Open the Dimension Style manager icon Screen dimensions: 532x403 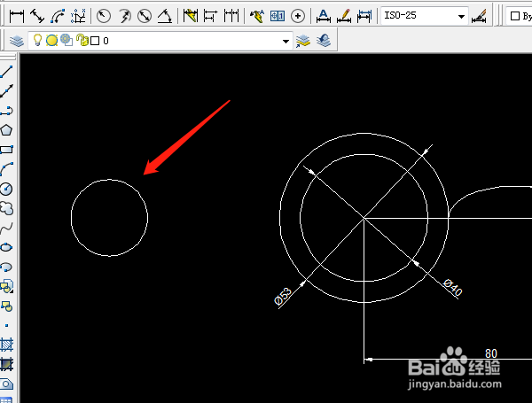(x=479, y=16)
